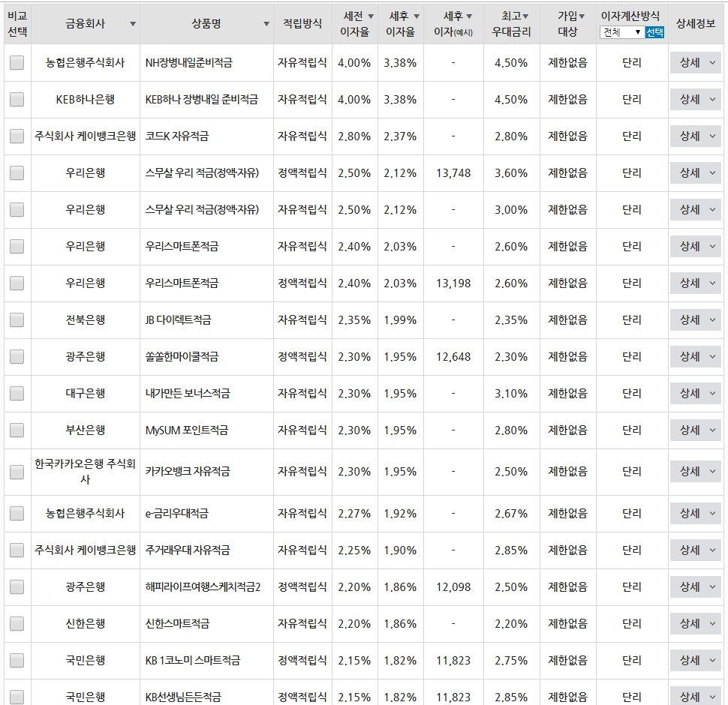Expand 상세 for MySUM 포인트적금
Image resolution: width=728 pixels, height=705 pixels.
[696, 430]
